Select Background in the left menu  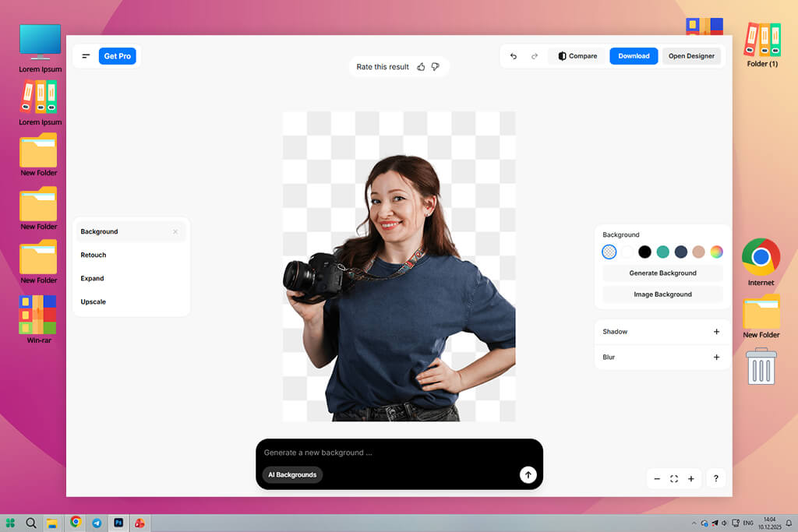coord(130,231)
